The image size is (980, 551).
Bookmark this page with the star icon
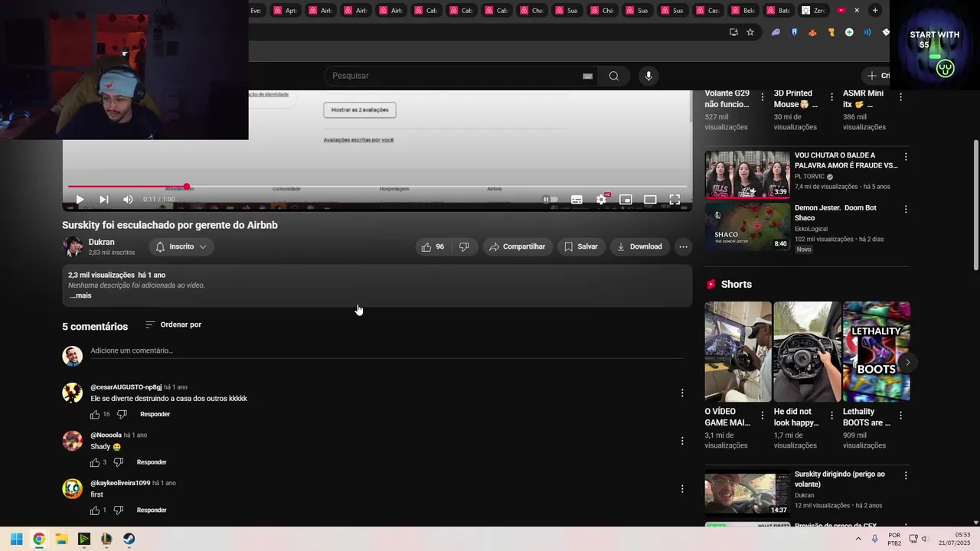750,32
